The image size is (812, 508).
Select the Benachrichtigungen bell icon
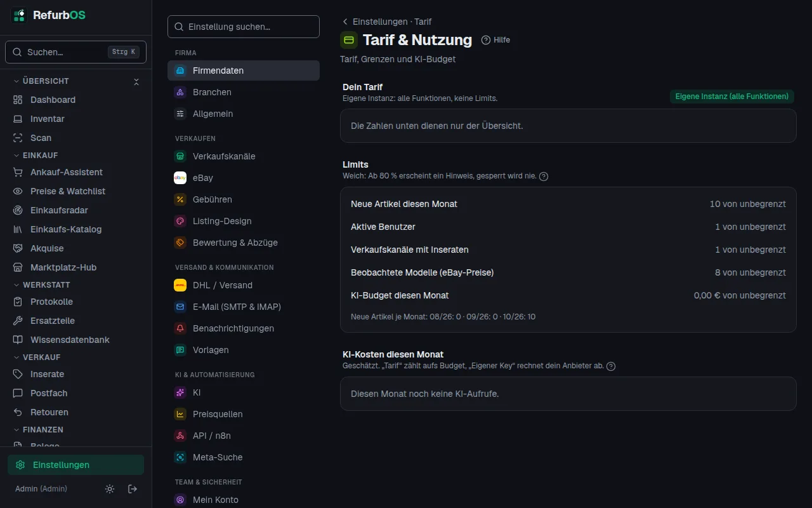coord(180,328)
